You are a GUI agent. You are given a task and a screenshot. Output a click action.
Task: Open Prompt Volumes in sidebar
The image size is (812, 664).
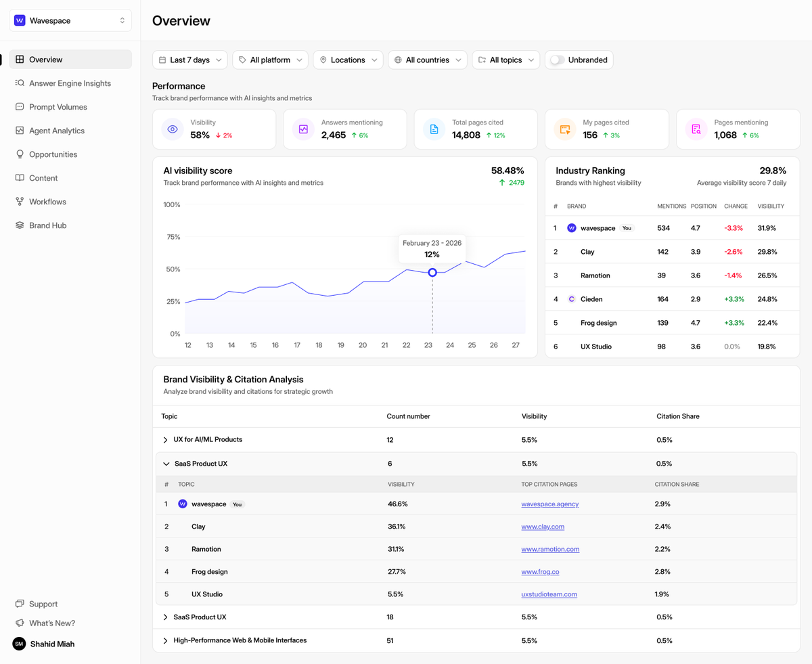(x=70, y=107)
